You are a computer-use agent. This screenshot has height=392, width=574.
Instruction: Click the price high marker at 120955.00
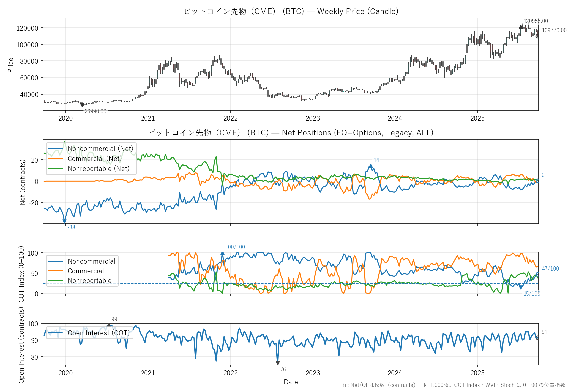tap(521, 27)
